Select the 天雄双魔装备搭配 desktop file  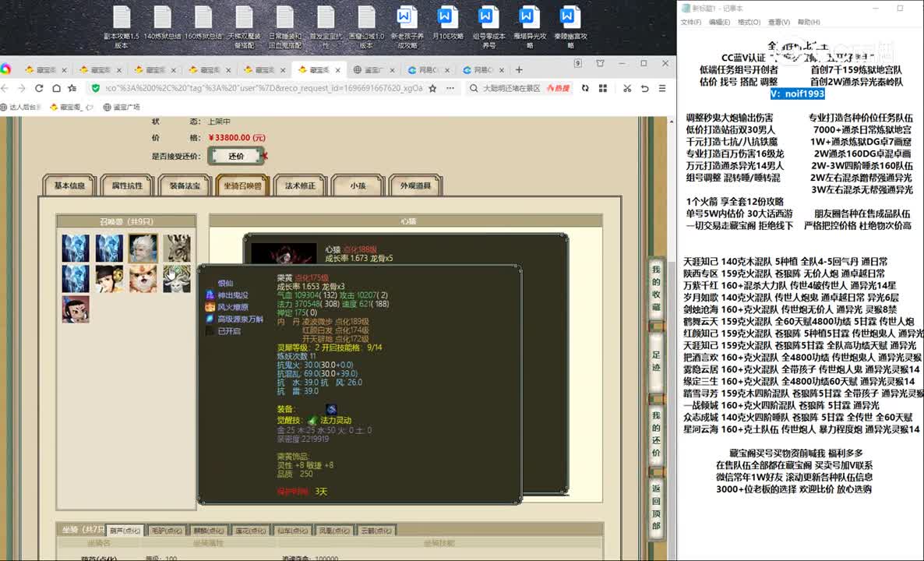point(244,26)
